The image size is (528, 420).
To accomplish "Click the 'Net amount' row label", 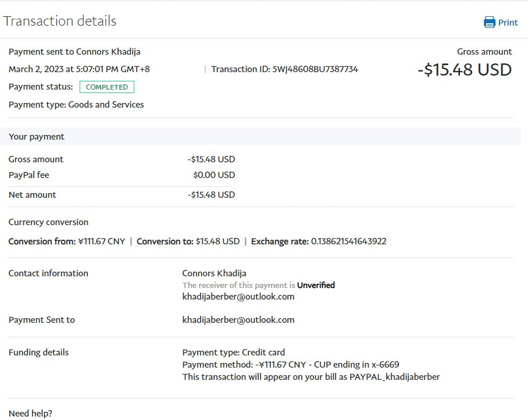I will click(x=33, y=195).
